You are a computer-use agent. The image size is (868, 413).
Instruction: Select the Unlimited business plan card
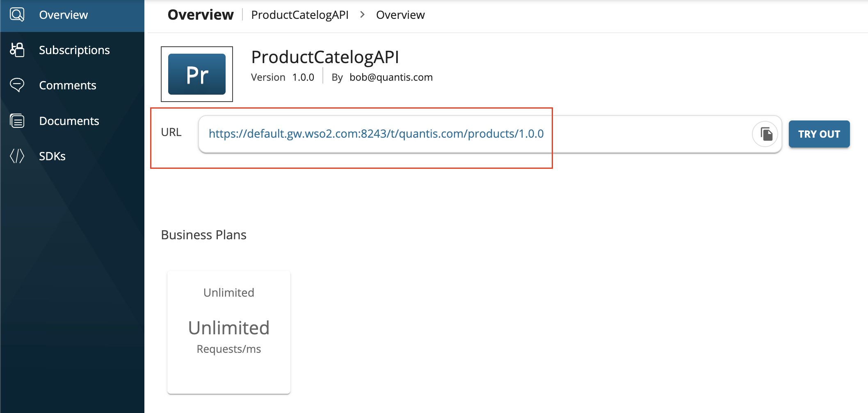coord(229,332)
